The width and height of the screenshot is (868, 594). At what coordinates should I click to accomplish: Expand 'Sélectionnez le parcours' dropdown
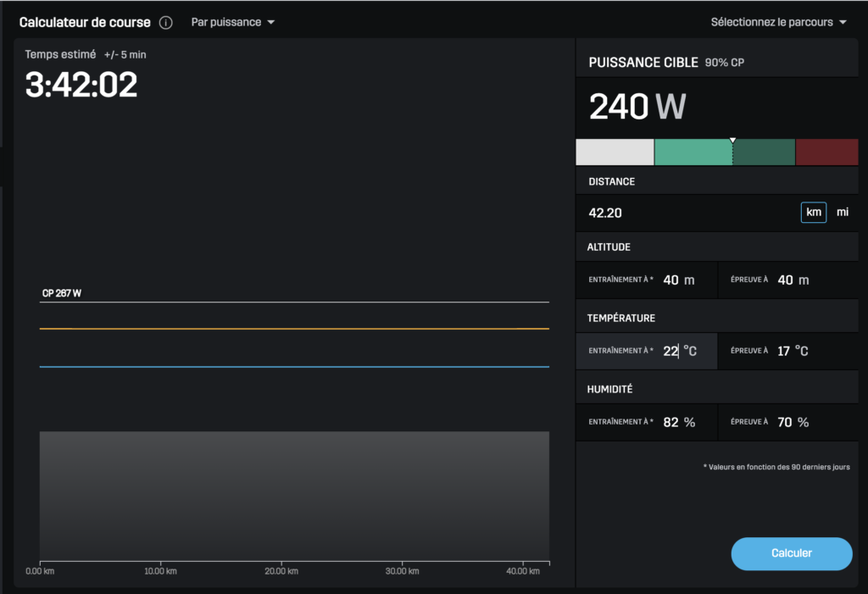click(x=778, y=22)
